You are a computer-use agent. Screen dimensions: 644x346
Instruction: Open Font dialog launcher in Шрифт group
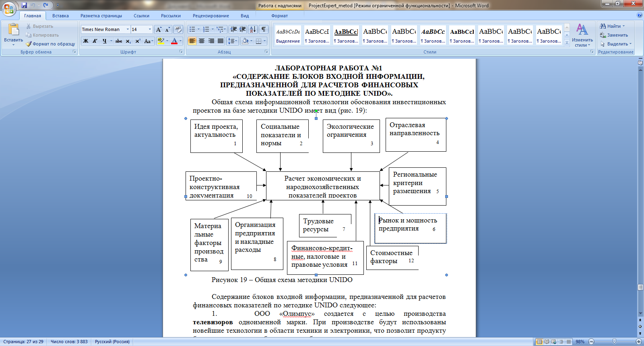pyautogui.click(x=181, y=52)
